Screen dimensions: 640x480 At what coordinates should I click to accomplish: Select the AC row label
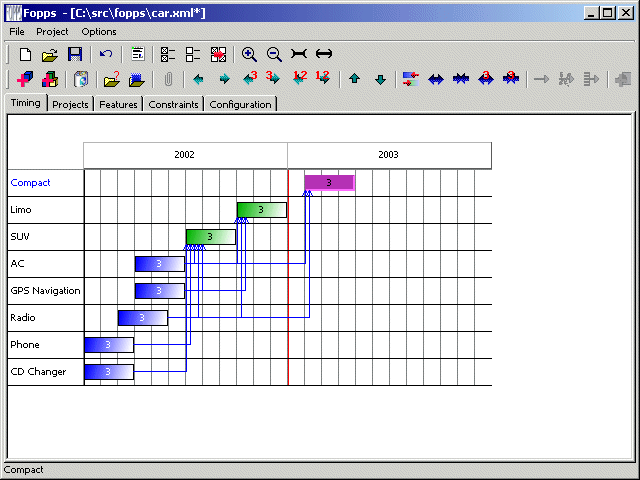pos(18,263)
